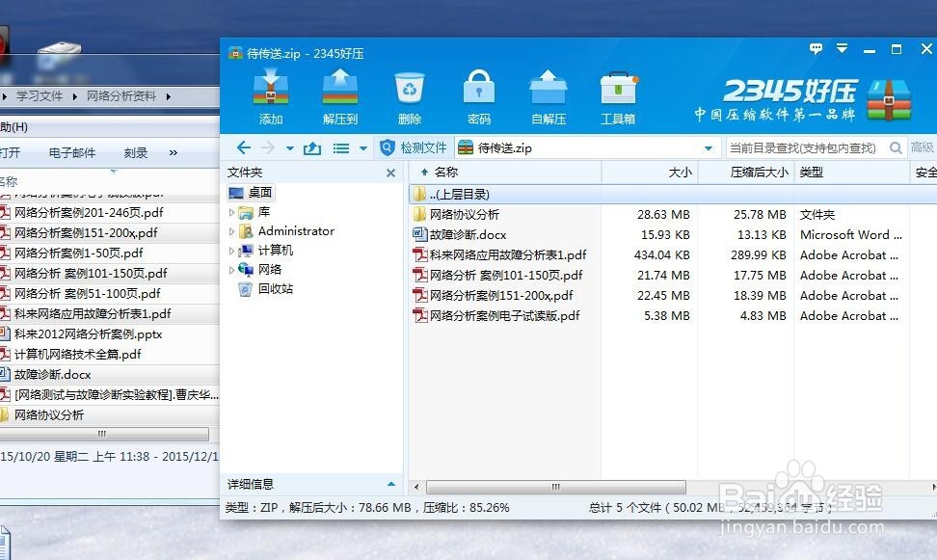This screenshot has height=560, width=937.
Task: Click 网络分析资料 breadcrumb in Explorer window
Action: point(121,95)
